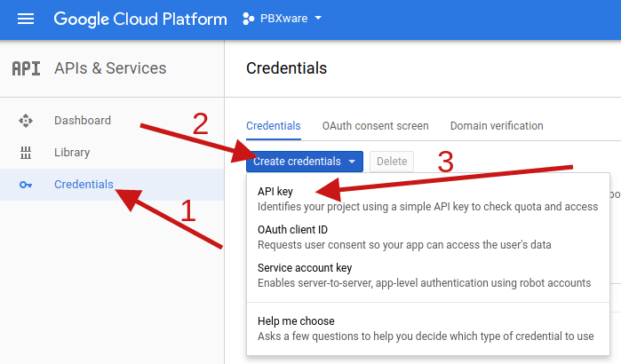Select Credentials in the sidebar
Screen dimensions: 621x364
pyautogui.click(x=112, y=185)
